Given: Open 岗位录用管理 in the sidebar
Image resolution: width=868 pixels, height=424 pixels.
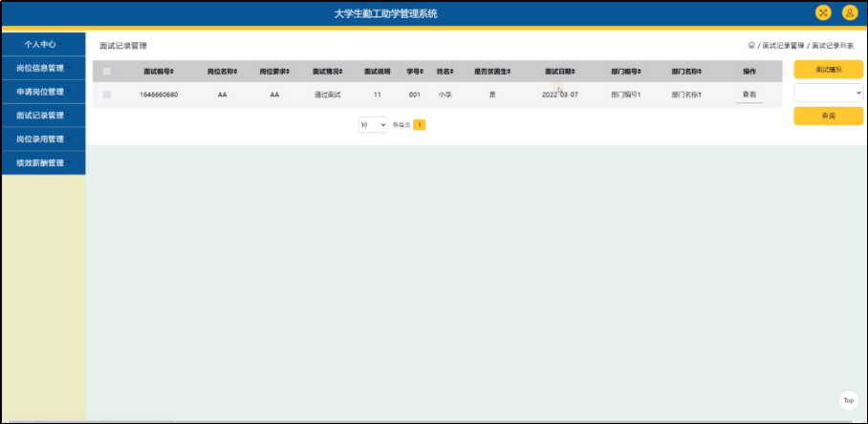Looking at the screenshot, I should point(43,139).
